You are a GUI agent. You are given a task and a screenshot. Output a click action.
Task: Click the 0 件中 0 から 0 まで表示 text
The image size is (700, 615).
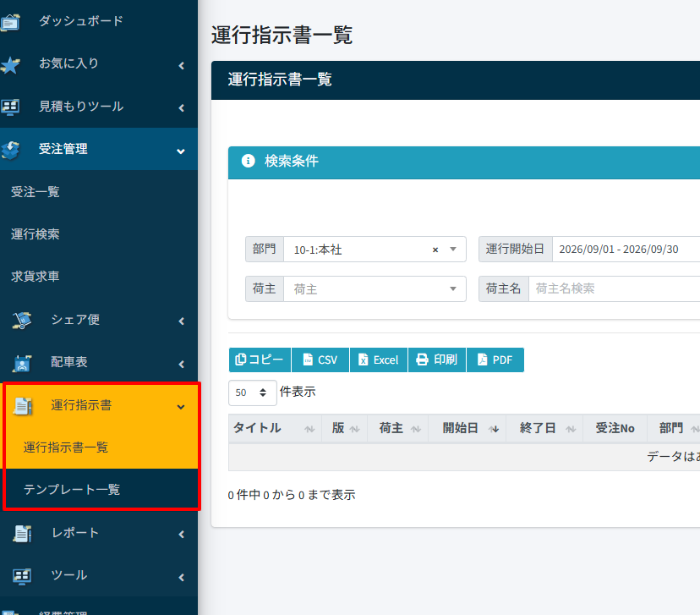point(292,495)
